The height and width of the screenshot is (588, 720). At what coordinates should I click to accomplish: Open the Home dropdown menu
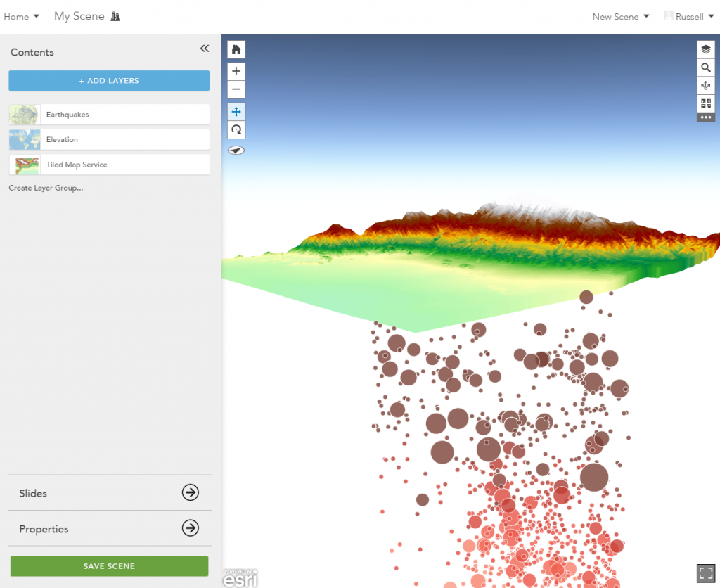point(22,17)
